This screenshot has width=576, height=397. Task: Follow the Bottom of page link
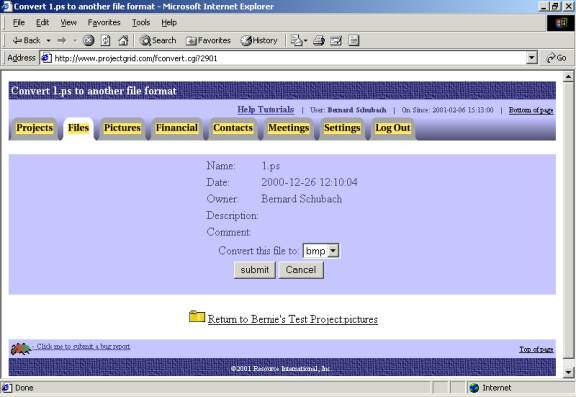point(531,110)
